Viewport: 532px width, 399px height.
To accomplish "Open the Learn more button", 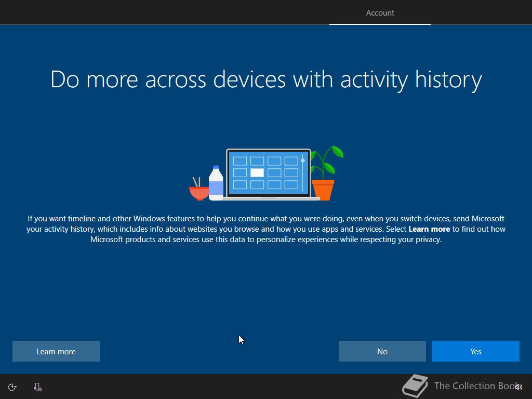I will 56,351.
